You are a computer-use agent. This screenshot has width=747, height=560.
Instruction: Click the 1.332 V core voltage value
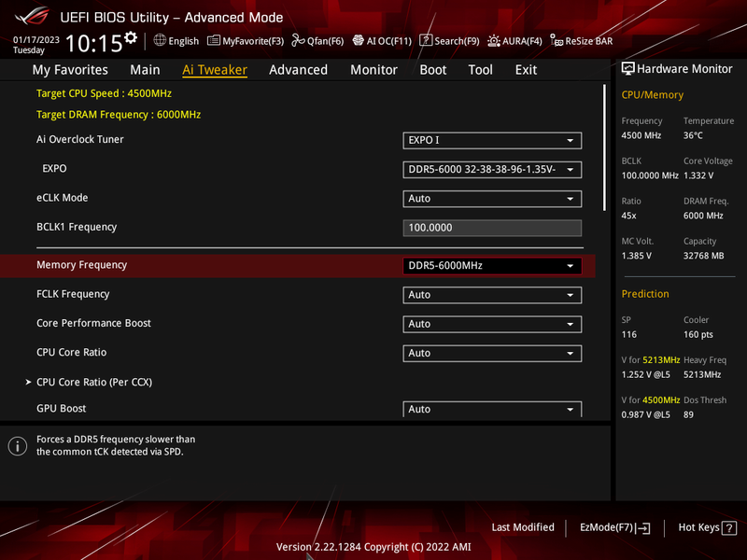coord(698,175)
